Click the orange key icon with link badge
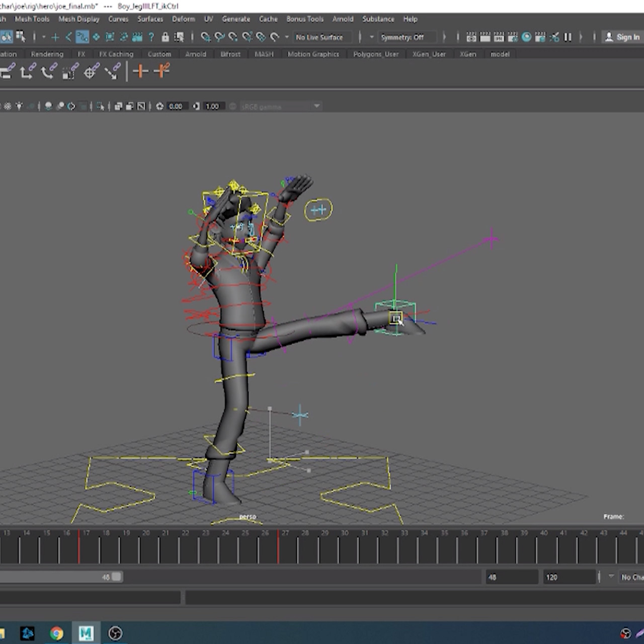 click(x=162, y=71)
